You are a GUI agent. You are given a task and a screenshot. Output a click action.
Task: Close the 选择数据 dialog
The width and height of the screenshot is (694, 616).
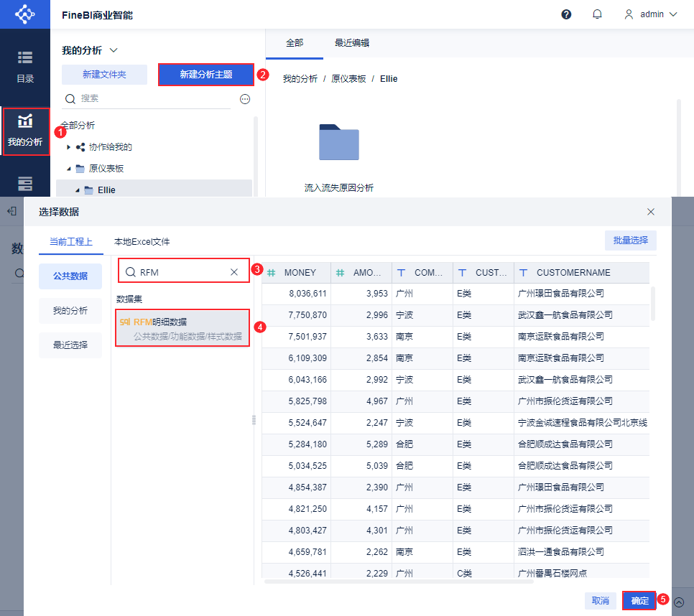(x=651, y=212)
